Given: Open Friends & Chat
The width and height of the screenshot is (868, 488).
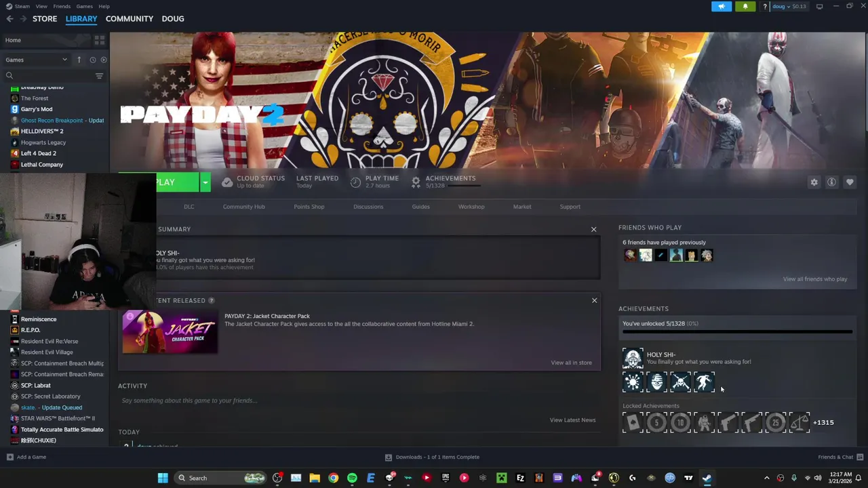Looking at the screenshot, I should 840,457.
